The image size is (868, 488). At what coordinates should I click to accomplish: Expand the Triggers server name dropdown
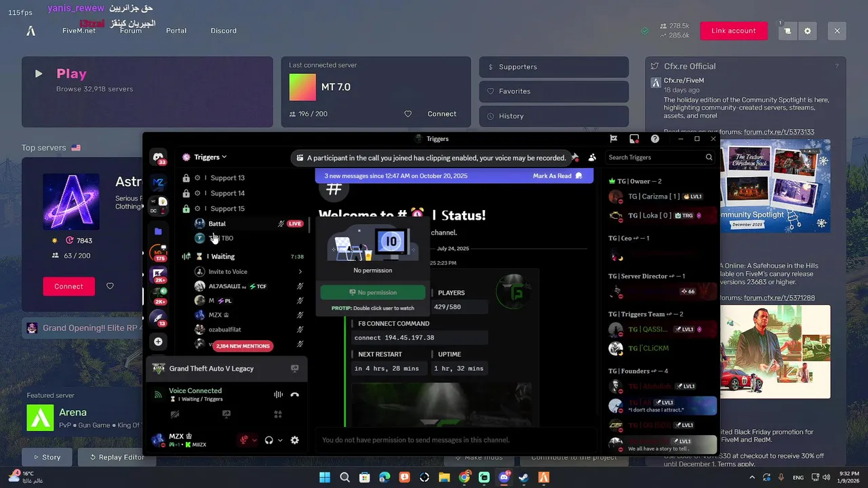point(224,157)
